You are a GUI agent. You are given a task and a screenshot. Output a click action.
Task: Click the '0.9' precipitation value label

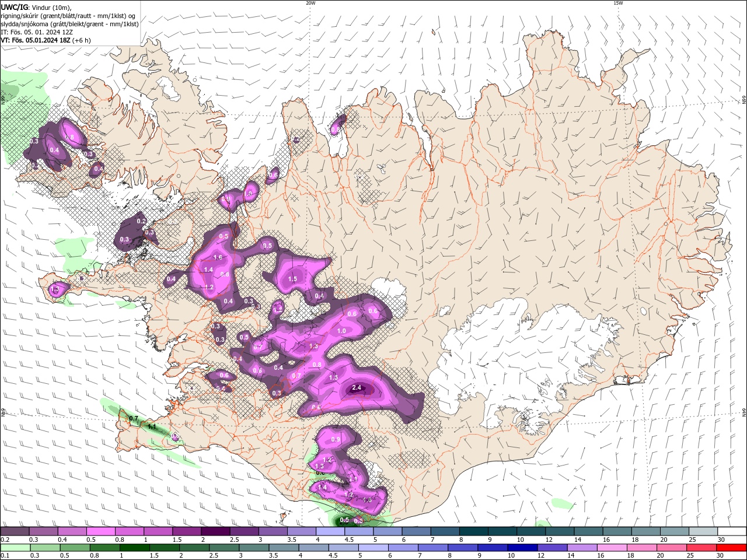[336, 439]
